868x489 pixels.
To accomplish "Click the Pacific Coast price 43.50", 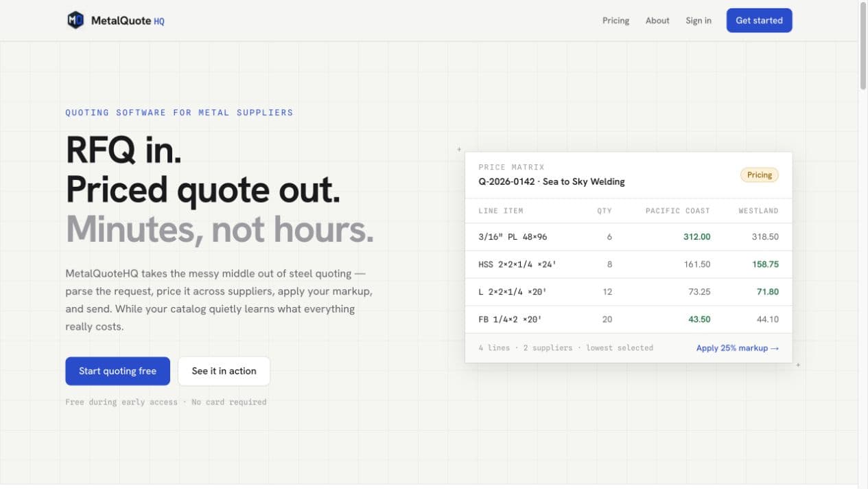I will click(699, 319).
